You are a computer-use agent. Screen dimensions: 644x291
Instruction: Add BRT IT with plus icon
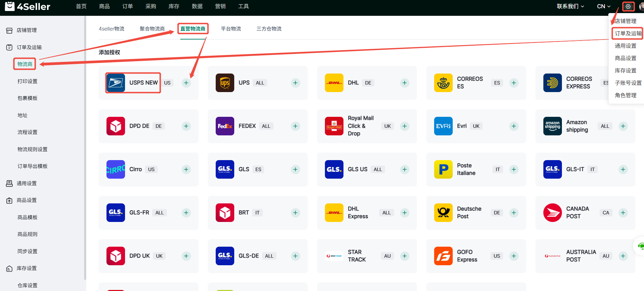coord(295,213)
